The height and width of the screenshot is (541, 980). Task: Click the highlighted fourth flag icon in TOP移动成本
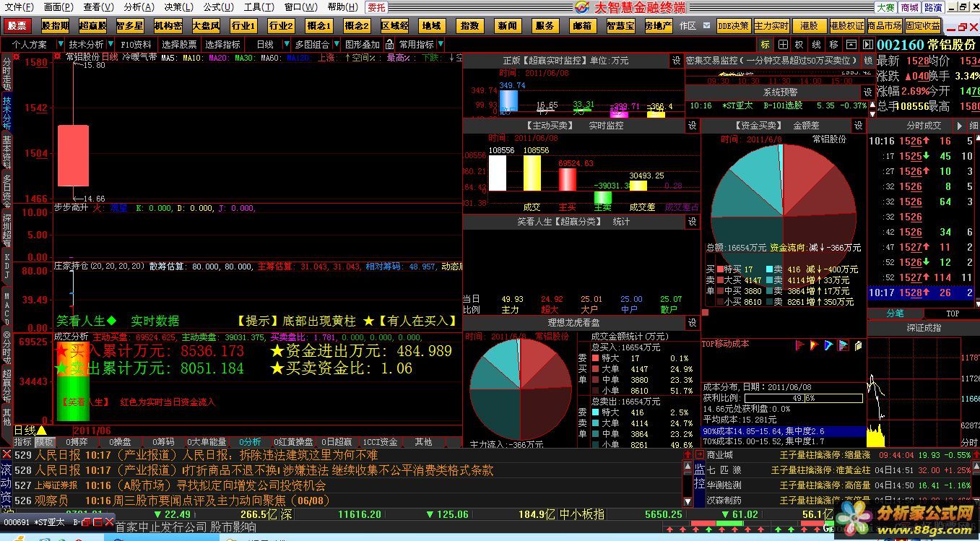843,346
